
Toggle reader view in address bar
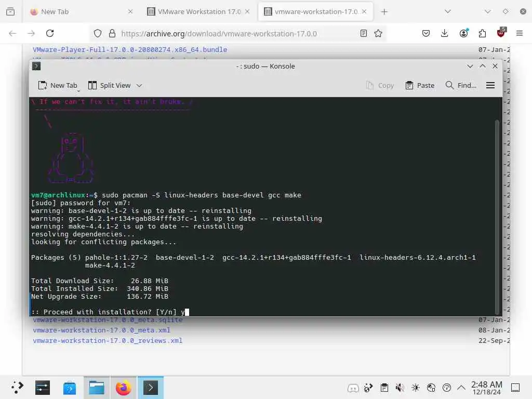363,33
